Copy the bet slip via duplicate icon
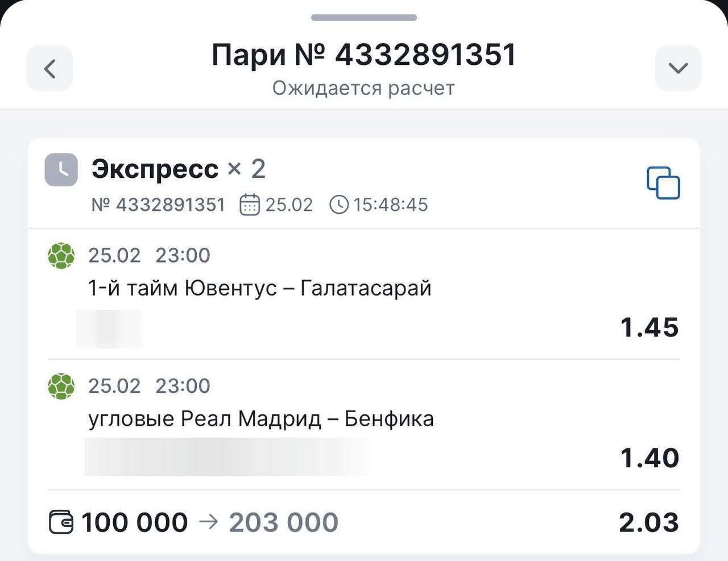 pos(663,182)
